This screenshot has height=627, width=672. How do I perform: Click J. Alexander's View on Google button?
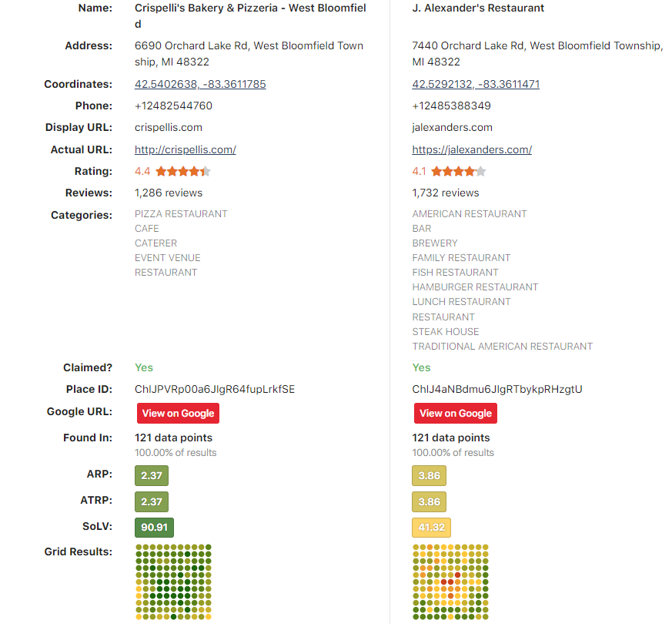(456, 413)
